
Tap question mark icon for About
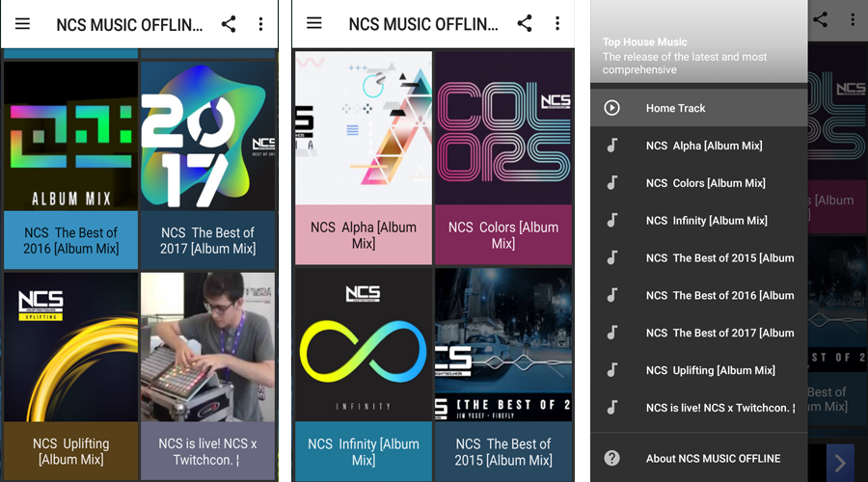611,458
